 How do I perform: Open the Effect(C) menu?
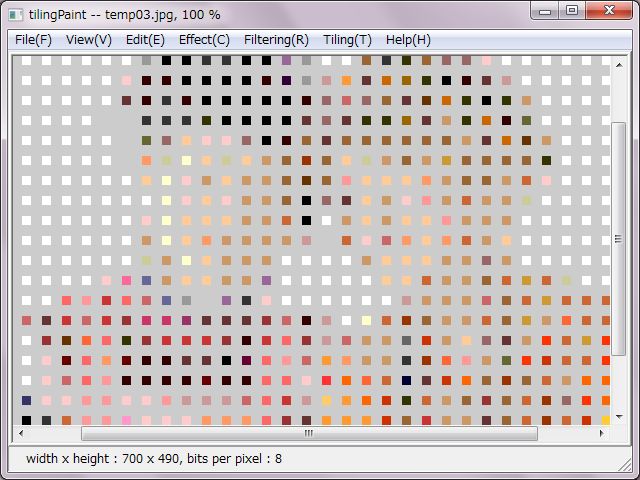coord(204,40)
